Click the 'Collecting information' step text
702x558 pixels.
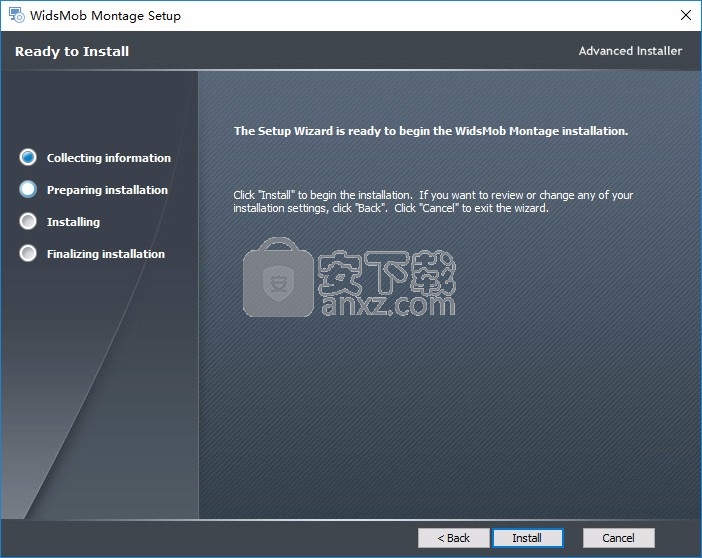tap(109, 158)
